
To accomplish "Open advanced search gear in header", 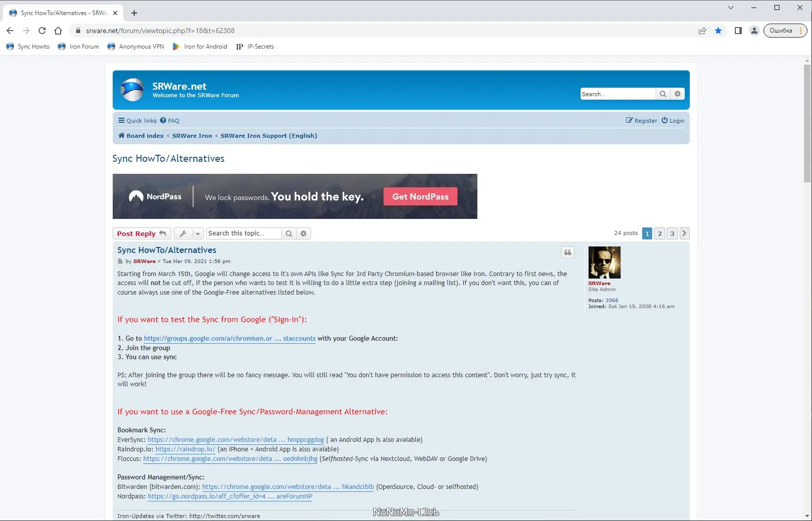I will point(677,94).
